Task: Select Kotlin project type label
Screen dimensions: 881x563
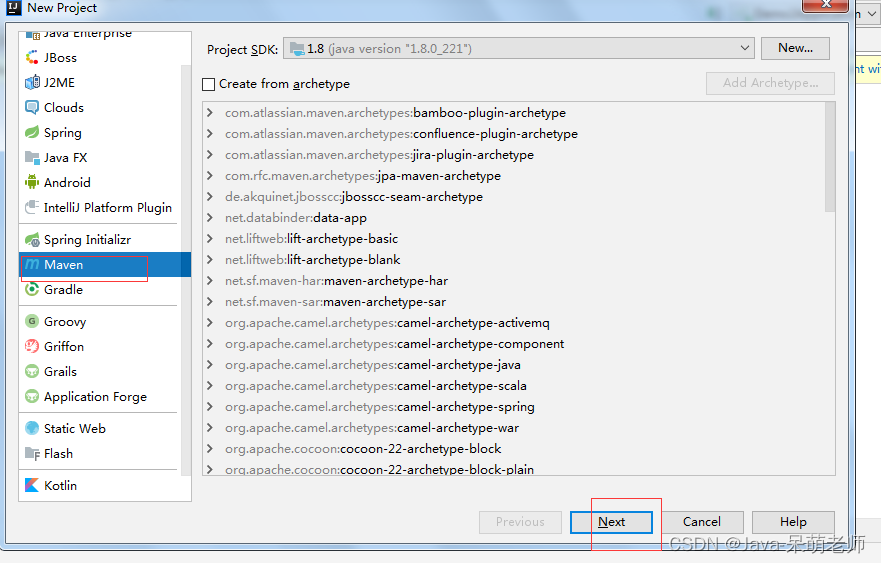Action: pyautogui.click(x=60, y=485)
